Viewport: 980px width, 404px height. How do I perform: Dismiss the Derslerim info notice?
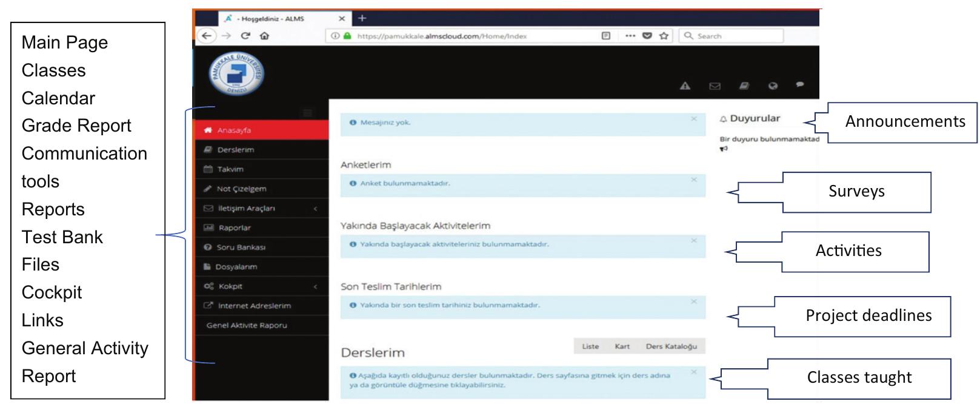(x=694, y=372)
